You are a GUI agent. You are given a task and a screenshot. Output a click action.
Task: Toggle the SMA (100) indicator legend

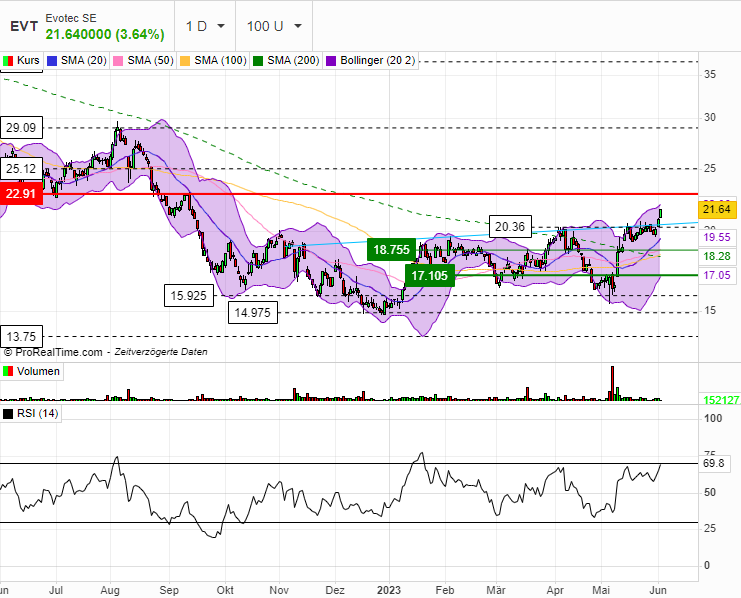pos(214,61)
